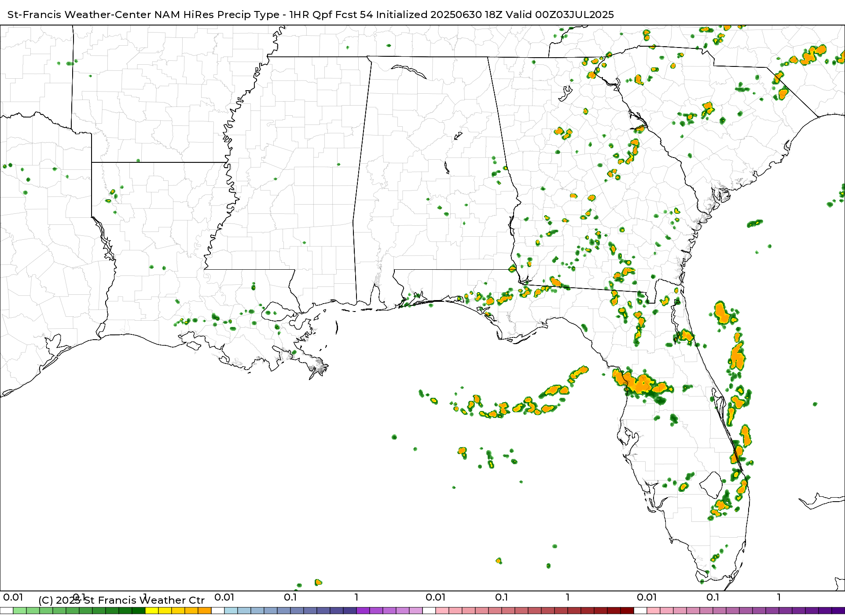Viewport: 845px width, 616px height.
Task: Click the 0.1 label above the pink-purple scale
Action: tap(713, 597)
